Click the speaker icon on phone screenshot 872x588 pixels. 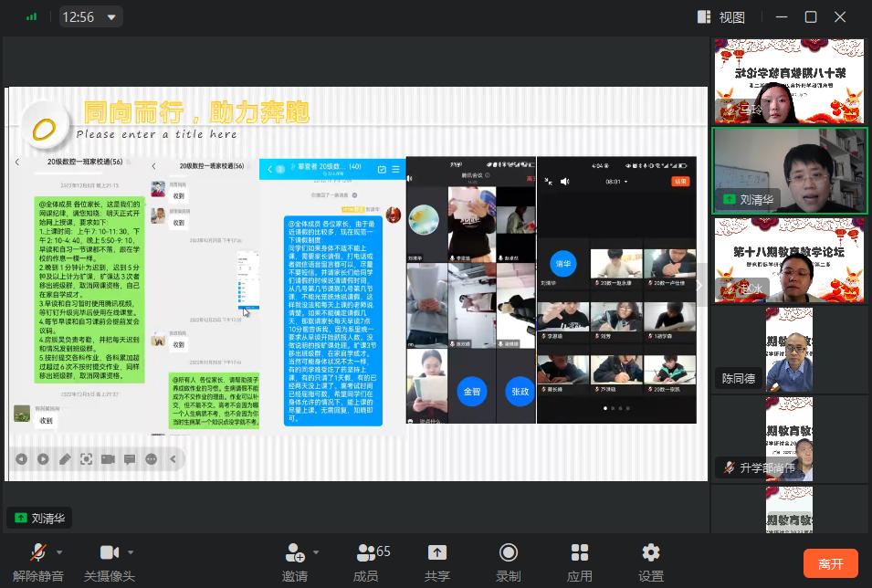564,182
